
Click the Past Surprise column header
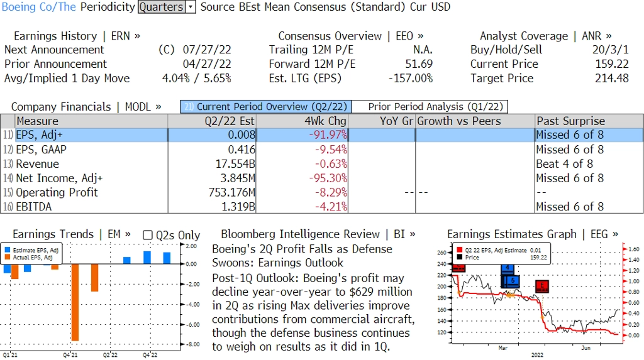click(x=589, y=121)
